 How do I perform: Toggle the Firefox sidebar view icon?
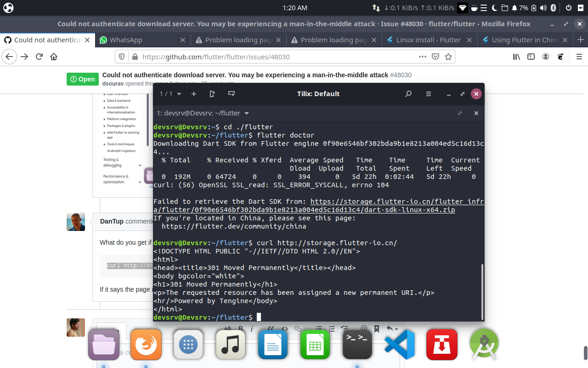pyautogui.click(x=531, y=57)
